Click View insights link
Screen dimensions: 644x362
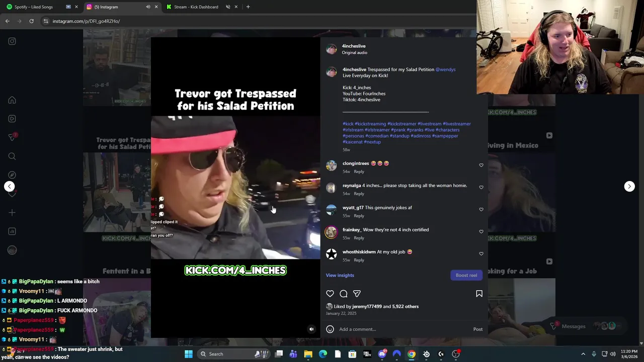pos(340,275)
